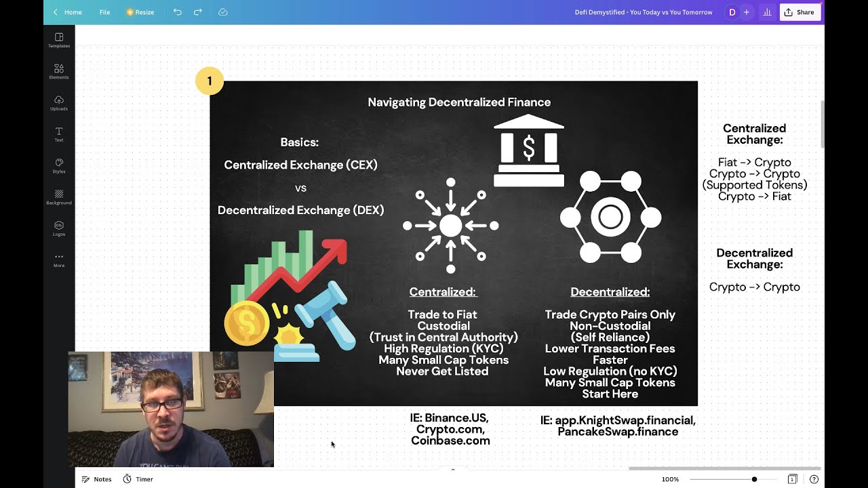Select 'Lower Transaction Fees' text line

coord(610,348)
